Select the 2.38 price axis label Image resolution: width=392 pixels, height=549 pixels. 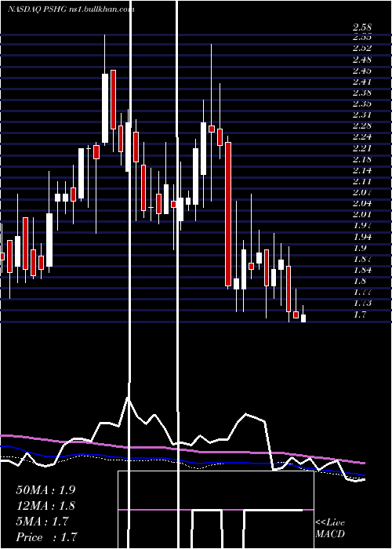coord(362,93)
